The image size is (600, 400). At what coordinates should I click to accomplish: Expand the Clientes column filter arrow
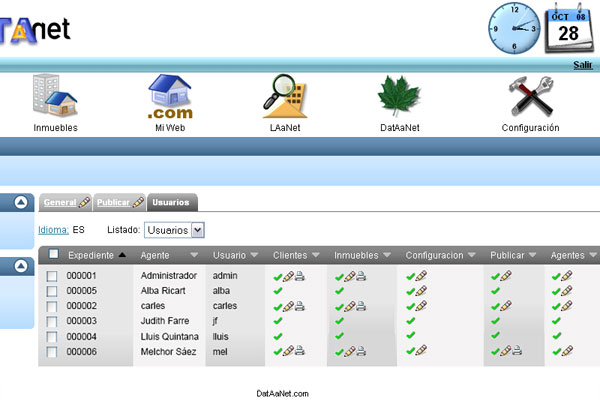(315, 255)
